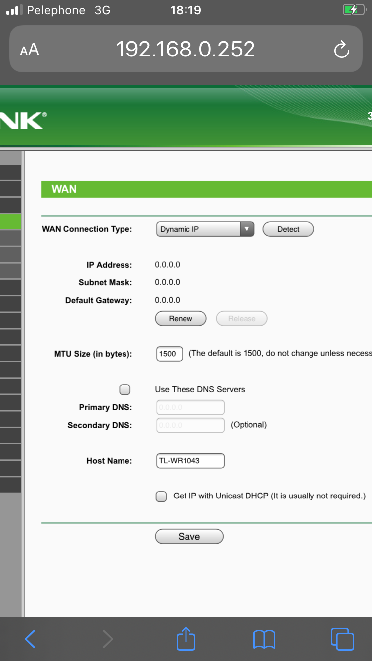Click the Primary DNS field
The image size is (372, 661).
tap(190, 408)
